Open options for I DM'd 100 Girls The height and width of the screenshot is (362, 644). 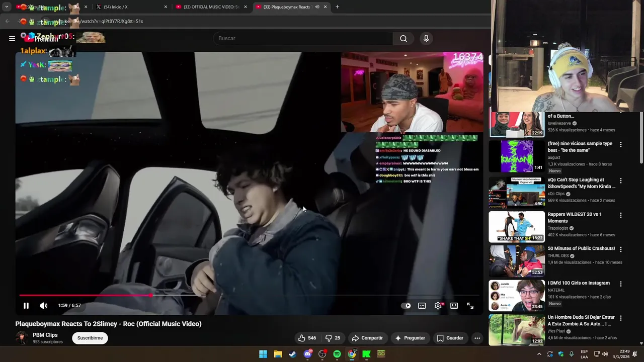coord(620,284)
